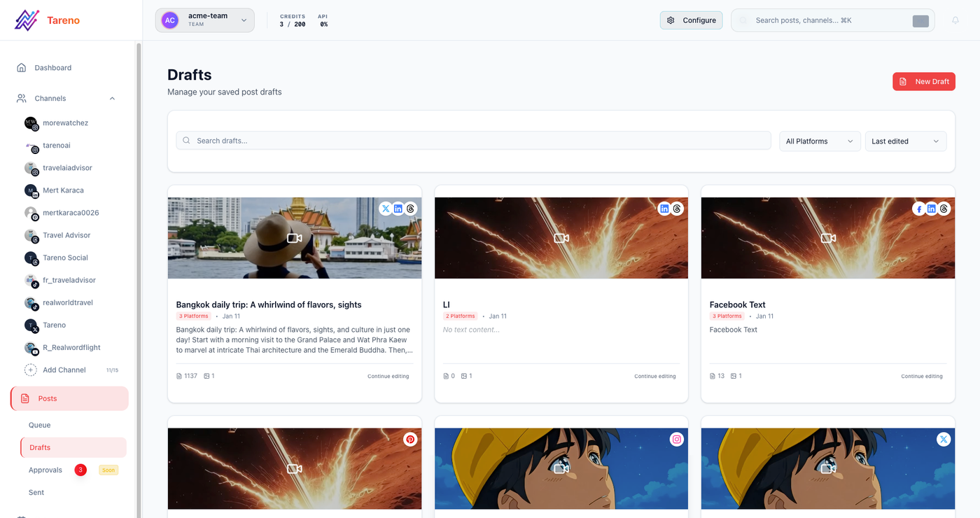This screenshot has height=518, width=980.
Task: Click the tarenoai channel avatar
Action: pyautogui.click(x=31, y=146)
